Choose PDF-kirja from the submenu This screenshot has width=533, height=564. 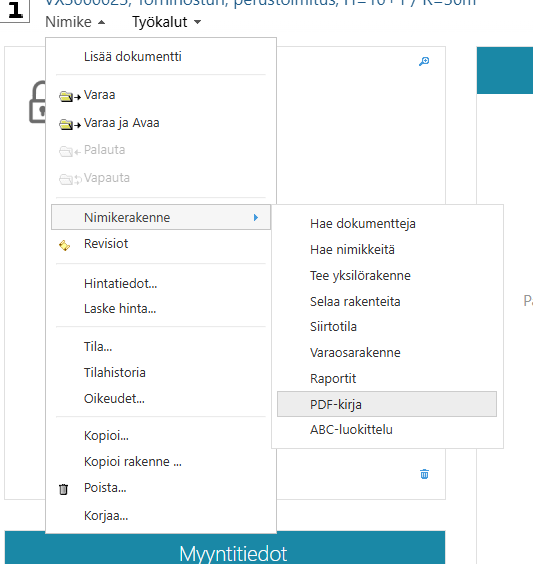pyautogui.click(x=387, y=404)
